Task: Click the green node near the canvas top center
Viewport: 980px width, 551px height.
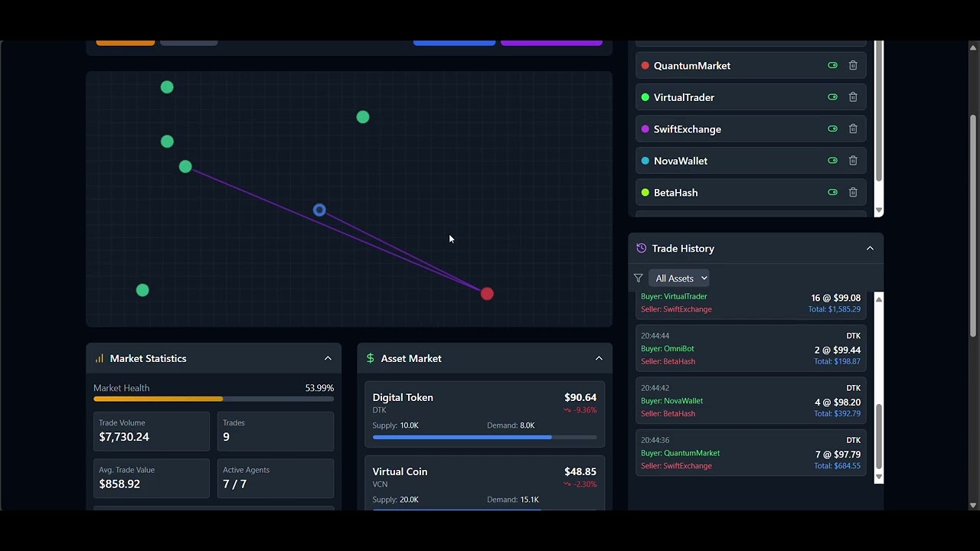Action: [363, 117]
